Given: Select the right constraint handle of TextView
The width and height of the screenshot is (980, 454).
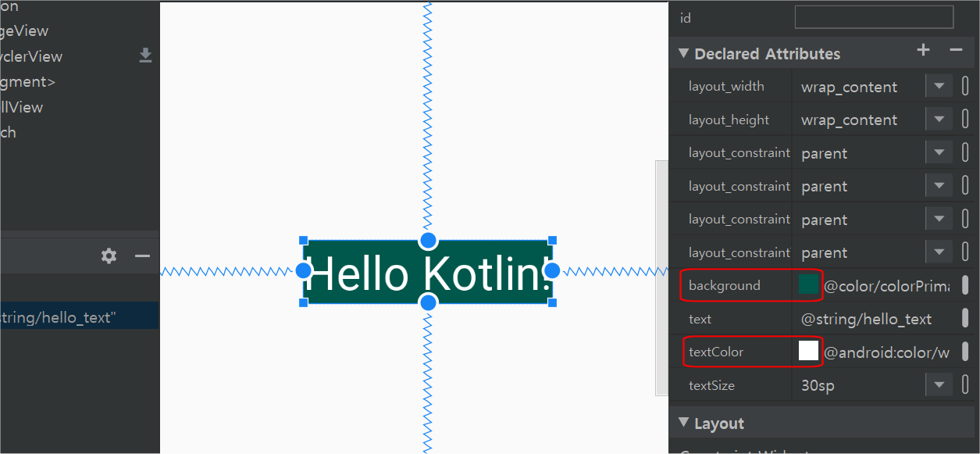Looking at the screenshot, I should coord(552,271).
